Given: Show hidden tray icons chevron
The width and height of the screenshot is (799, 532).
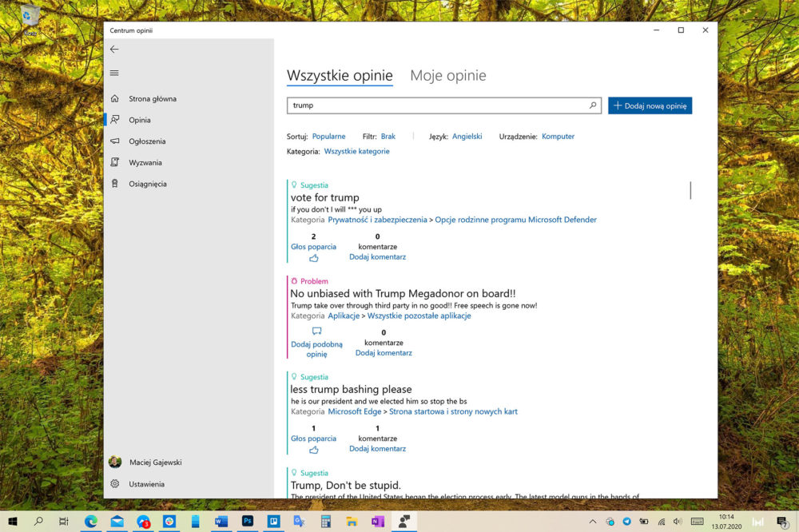Looking at the screenshot, I should [x=592, y=522].
